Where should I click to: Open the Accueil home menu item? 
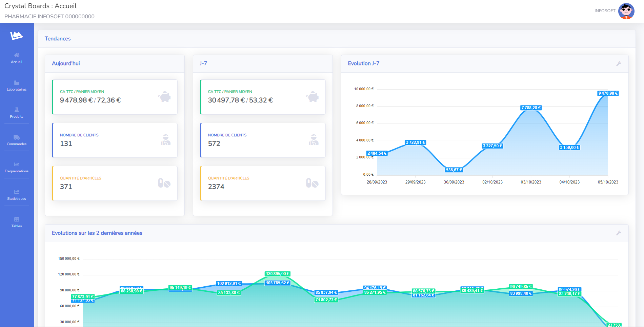(x=17, y=58)
